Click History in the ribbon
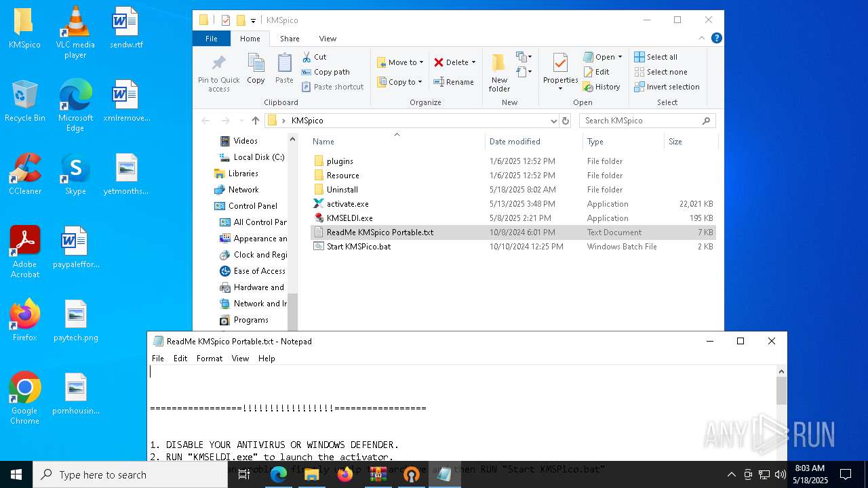The width and height of the screenshot is (868, 488). click(601, 87)
